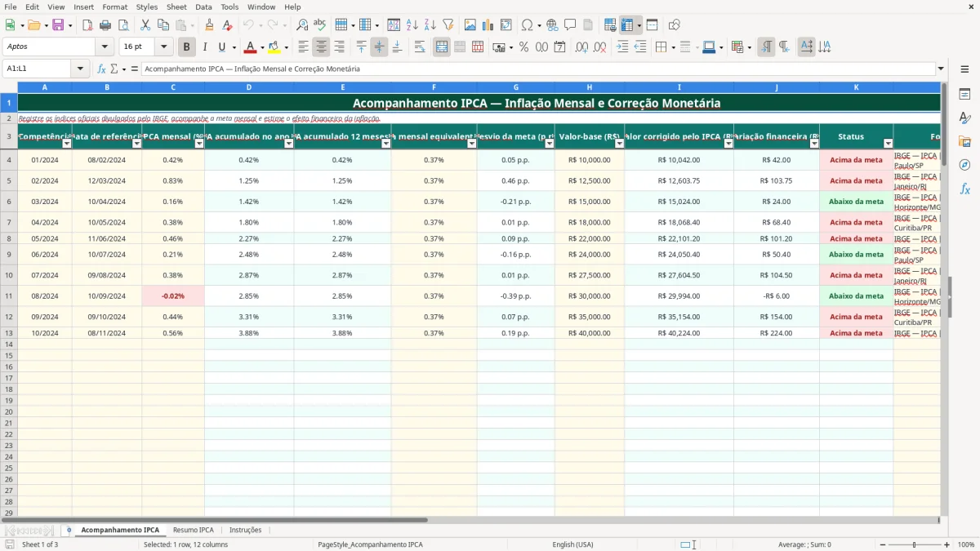Toggle Italic formatting

tap(205, 47)
